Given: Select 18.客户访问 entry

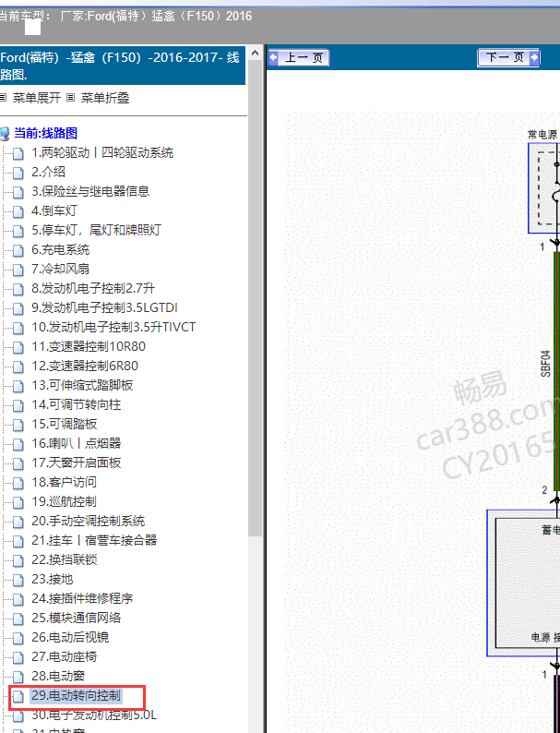Looking at the screenshot, I should [x=64, y=482].
